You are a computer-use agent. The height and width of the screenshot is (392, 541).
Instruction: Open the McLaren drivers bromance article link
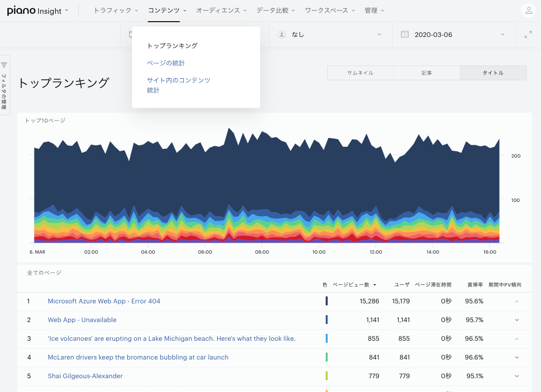click(138, 357)
